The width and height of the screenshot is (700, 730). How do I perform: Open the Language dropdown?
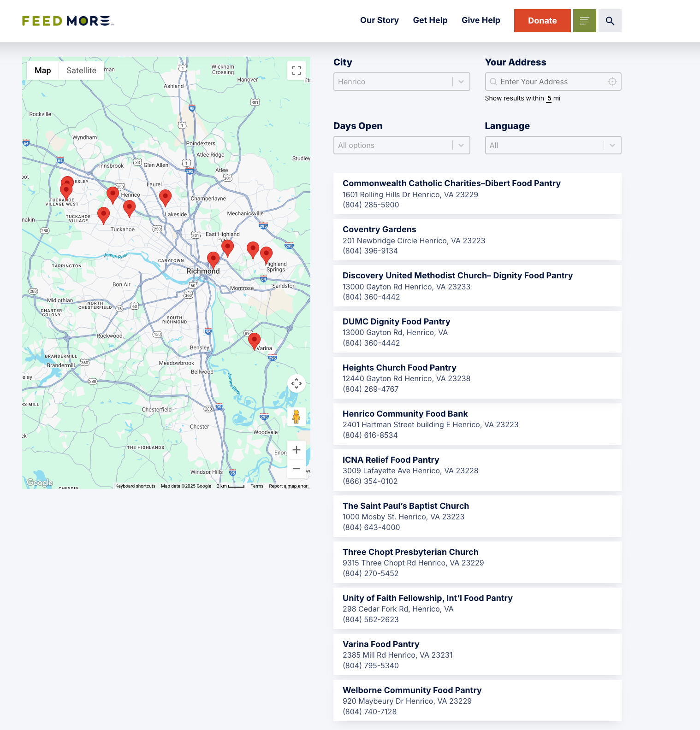point(552,145)
